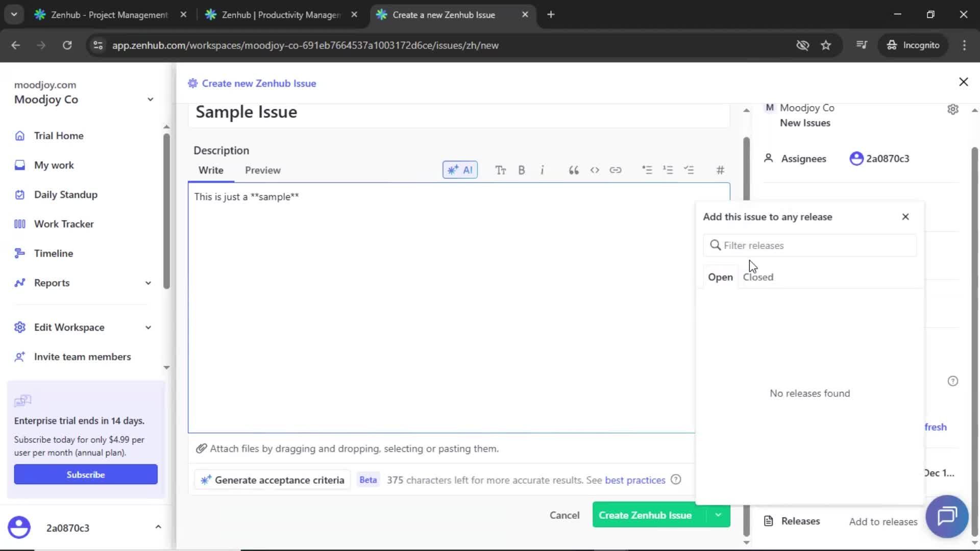This screenshot has height=551, width=980.
Task: Open Work Tracker from the sidebar
Action: pos(63,223)
